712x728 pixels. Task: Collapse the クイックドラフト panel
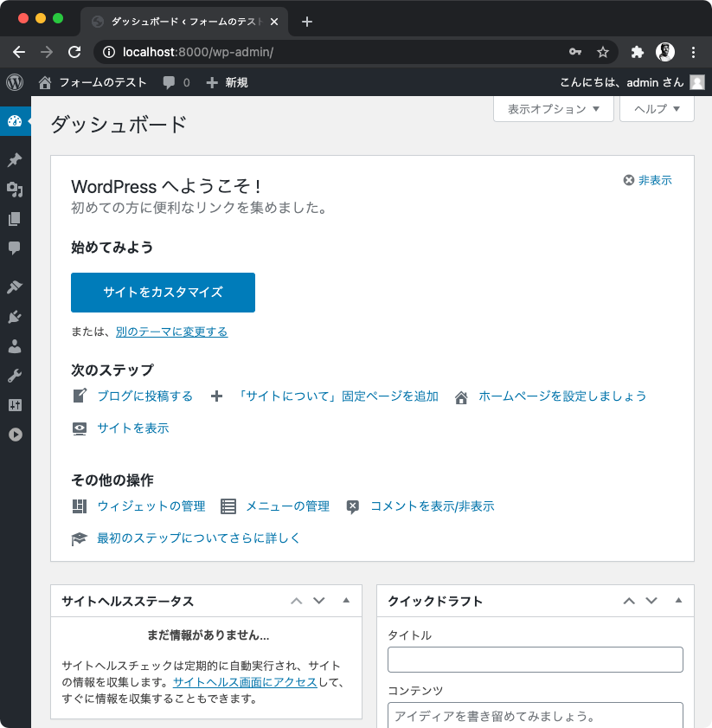click(x=678, y=601)
